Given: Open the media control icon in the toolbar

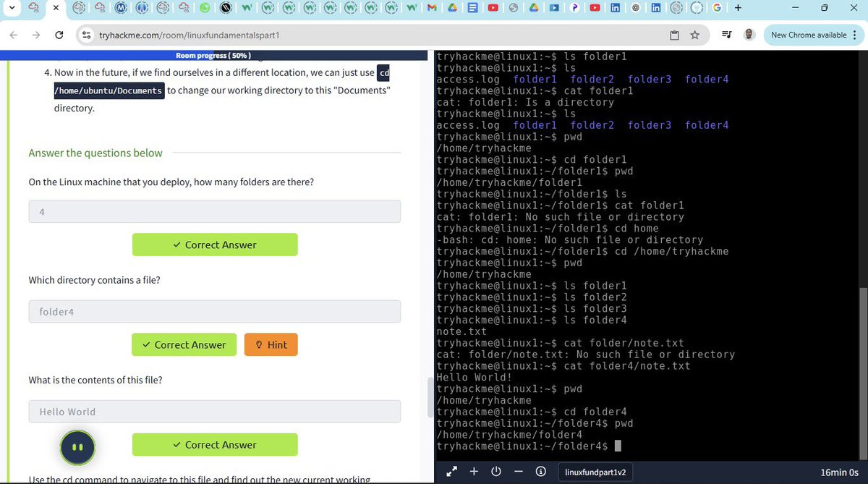Looking at the screenshot, I should tap(727, 35).
